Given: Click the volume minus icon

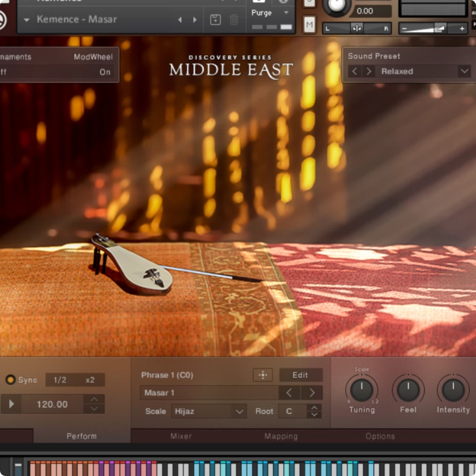Looking at the screenshot, I should (x=404, y=28).
